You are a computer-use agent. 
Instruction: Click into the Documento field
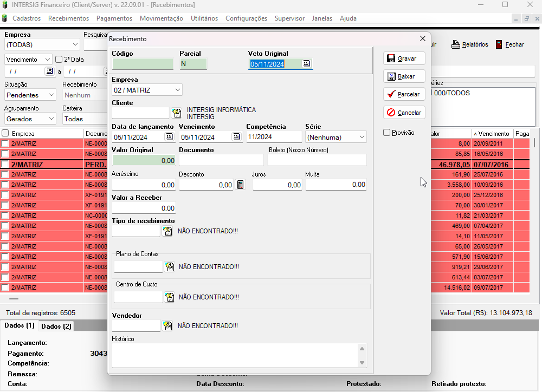tap(221, 160)
